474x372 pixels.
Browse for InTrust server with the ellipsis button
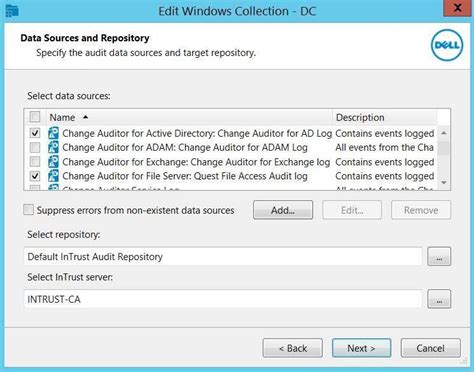coord(439,299)
